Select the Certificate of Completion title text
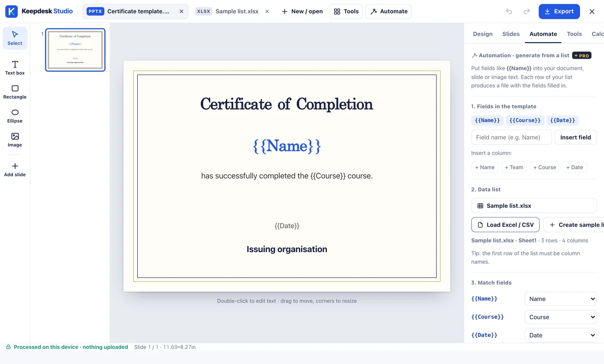 pyautogui.click(x=286, y=104)
